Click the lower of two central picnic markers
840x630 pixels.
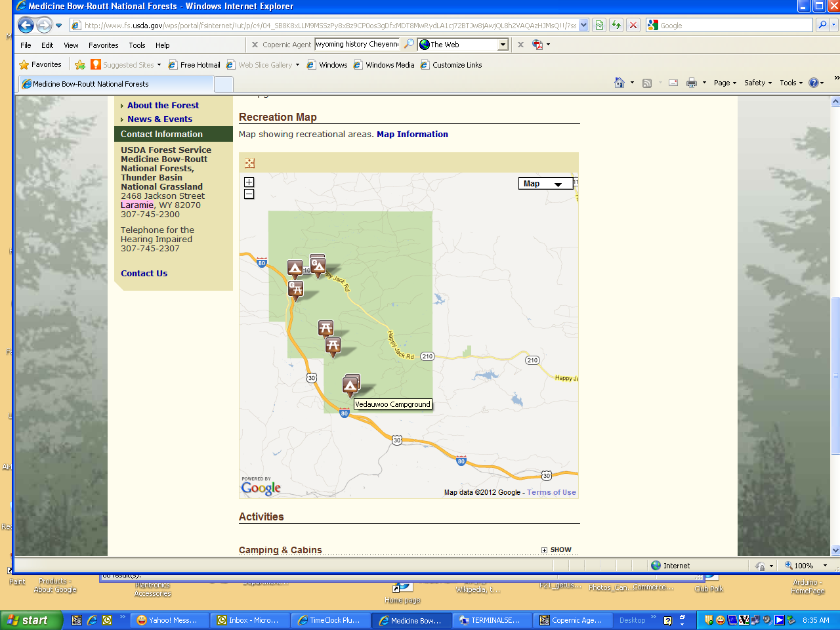pos(333,346)
